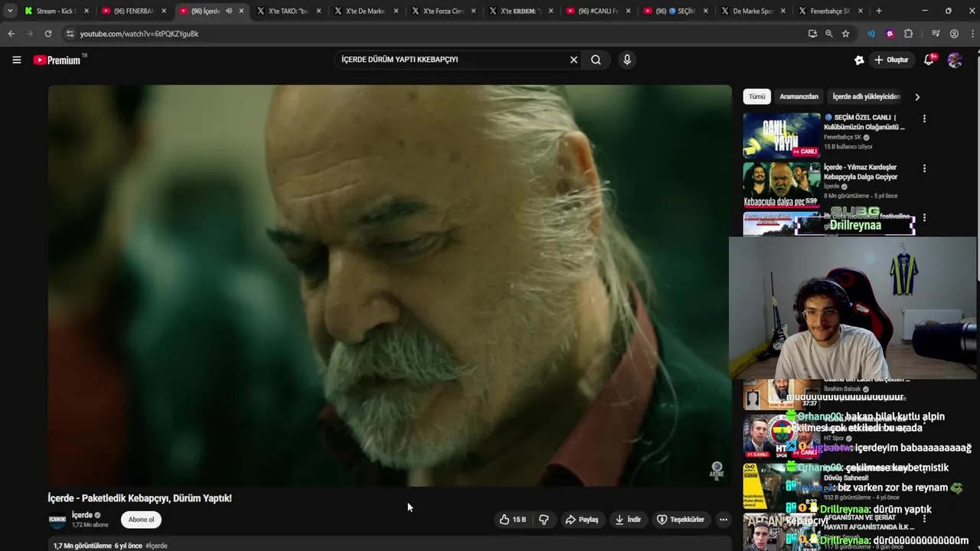Screen dimensions: 980x551
Task: Click the blue sound-wave extension icon
Action: (x=871, y=34)
